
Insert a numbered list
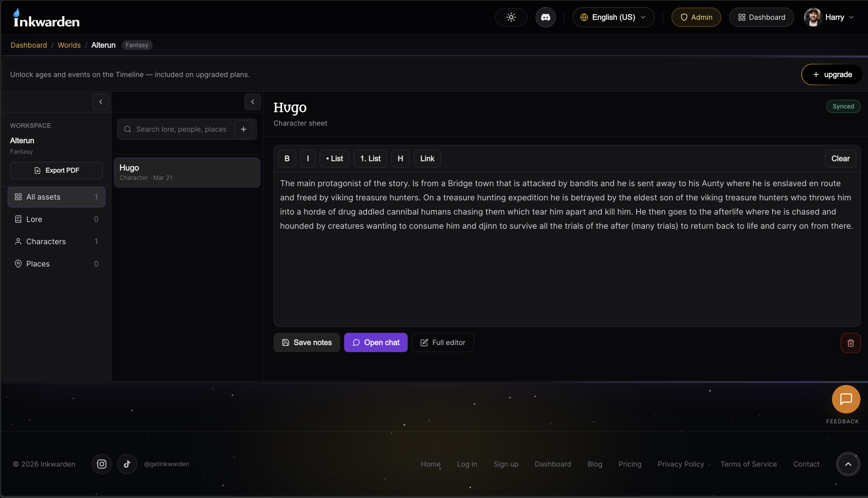click(370, 159)
